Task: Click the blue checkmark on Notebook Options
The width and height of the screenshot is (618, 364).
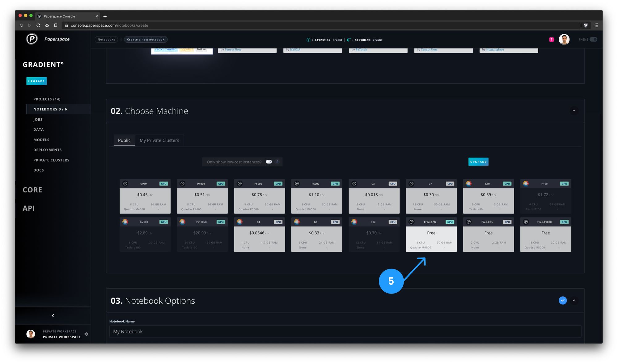Action: [x=563, y=300]
